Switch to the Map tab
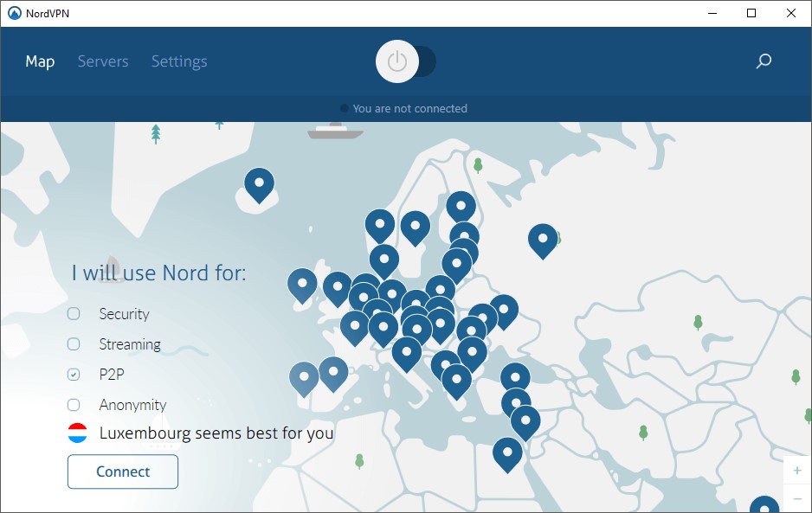The image size is (812, 513). click(x=40, y=61)
